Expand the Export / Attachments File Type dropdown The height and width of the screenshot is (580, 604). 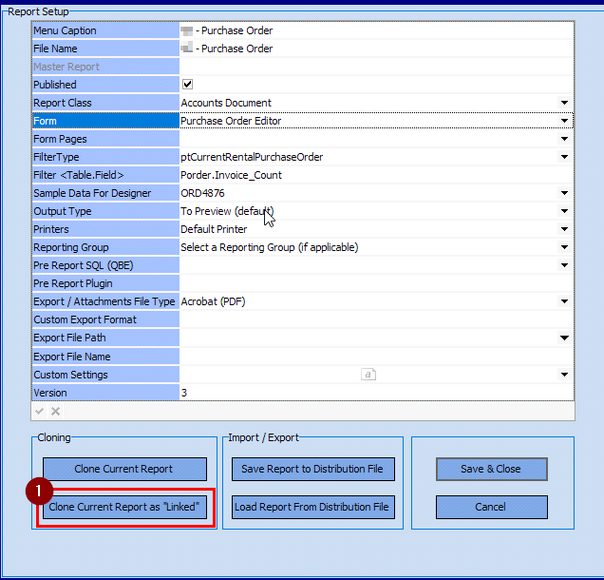pos(564,301)
